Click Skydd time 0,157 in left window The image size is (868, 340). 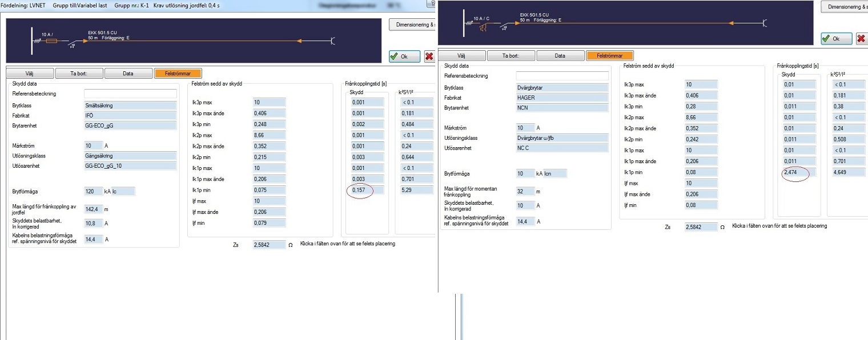pyautogui.click(x=368, y=190)
